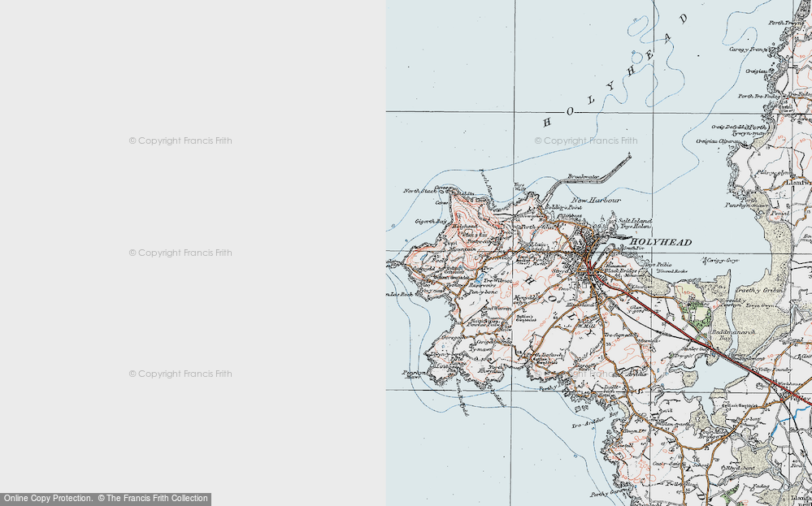Click the 'Tre-Gof' label
The height and width of the screenshot is (506, 812).
click(683, 356)
